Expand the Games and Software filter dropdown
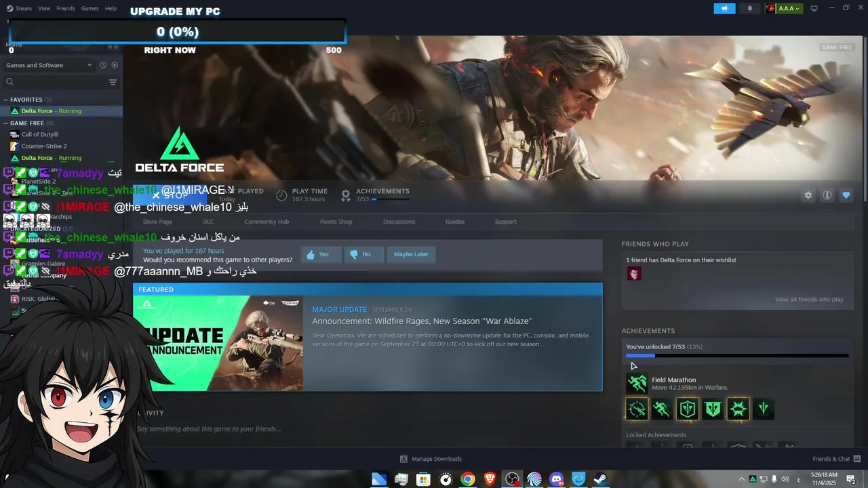The height and width of the screenshot is (488, 868). pos(49,65)
